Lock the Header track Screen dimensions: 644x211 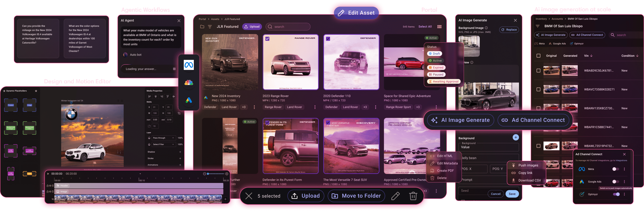click(47, 186)
